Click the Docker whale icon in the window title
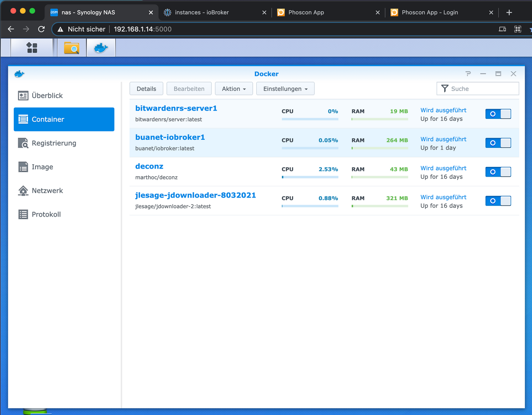The image size is (532, 415). point(19,74)
